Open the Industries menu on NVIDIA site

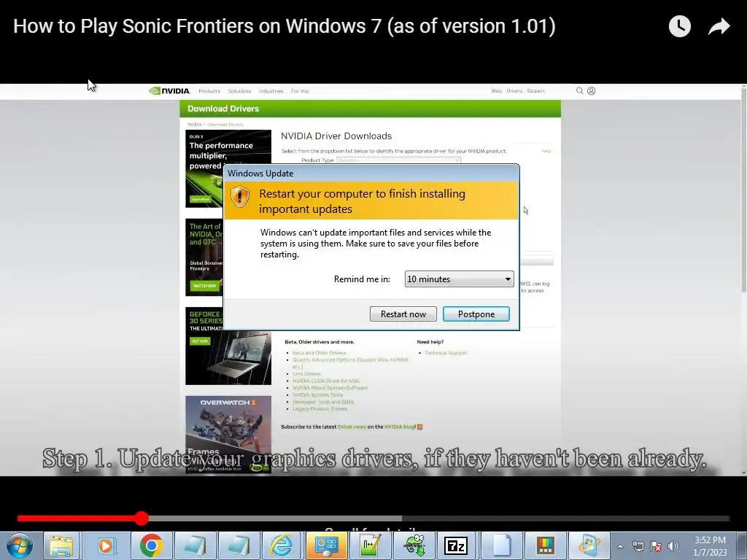[x=271, y=91]
